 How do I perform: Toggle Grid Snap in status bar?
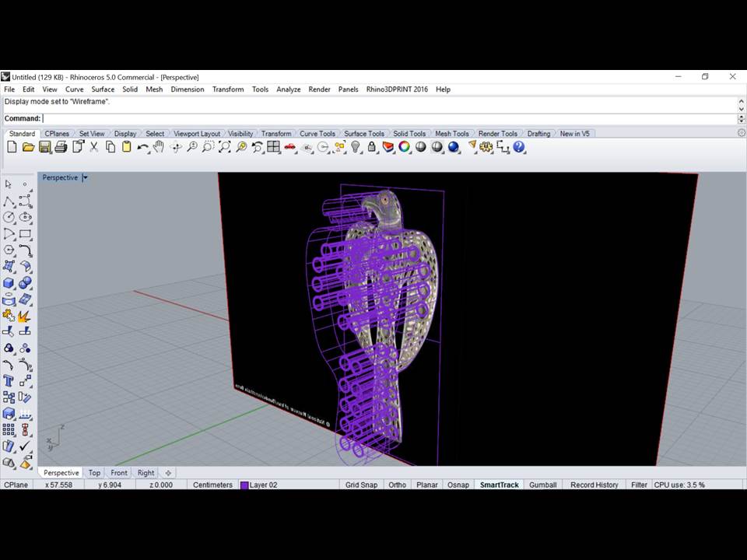tap(361, 485)
